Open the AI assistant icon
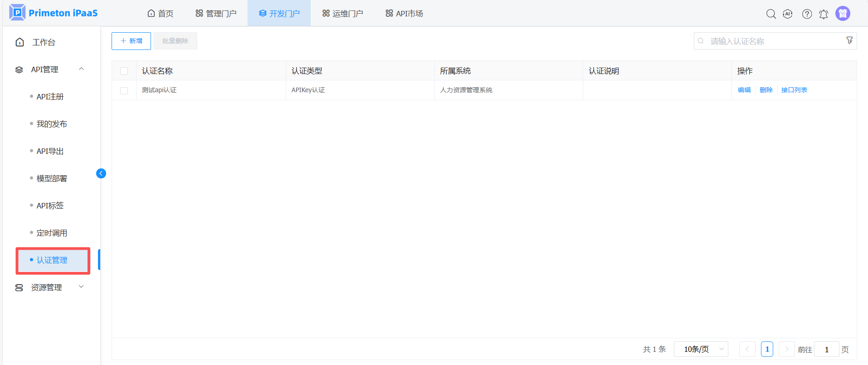Viewport: 868px width, 365px height. coord(788,14)
